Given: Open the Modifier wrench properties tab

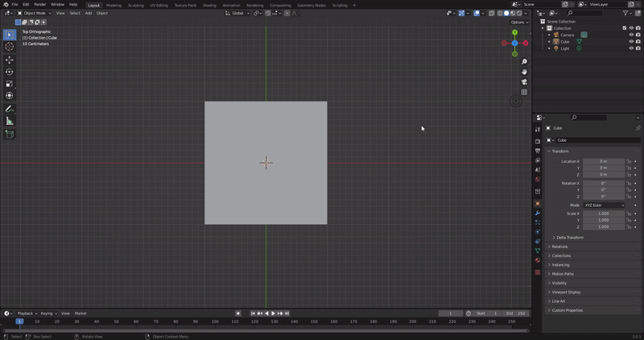Looking at the screenshot, I should [x=538, y=213].
